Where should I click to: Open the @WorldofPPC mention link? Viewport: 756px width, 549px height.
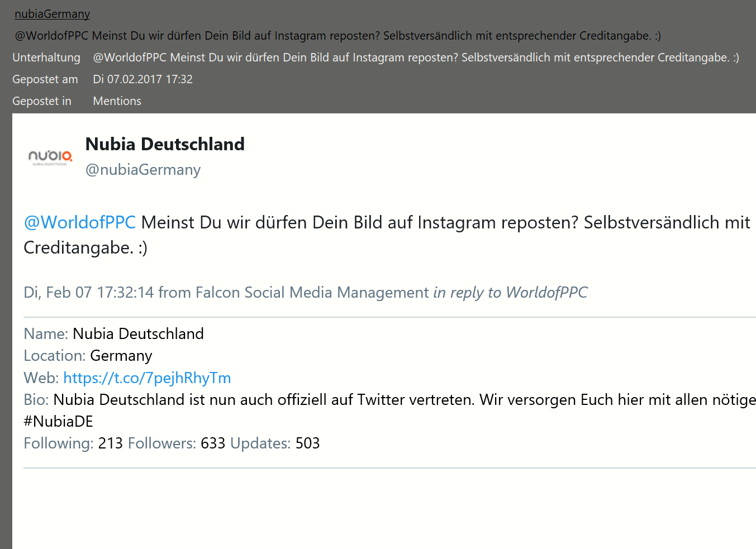tap(79, 222)
